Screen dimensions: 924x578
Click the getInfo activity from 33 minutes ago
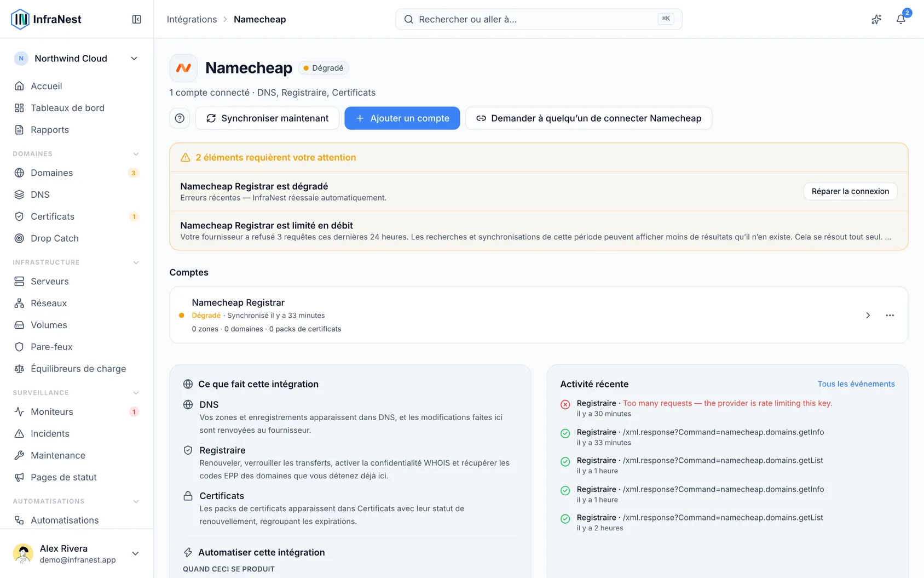point(727,437)
